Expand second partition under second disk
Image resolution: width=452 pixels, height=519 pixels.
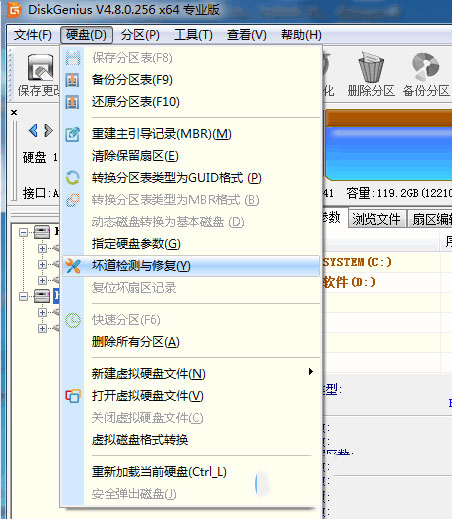[42, 328]
